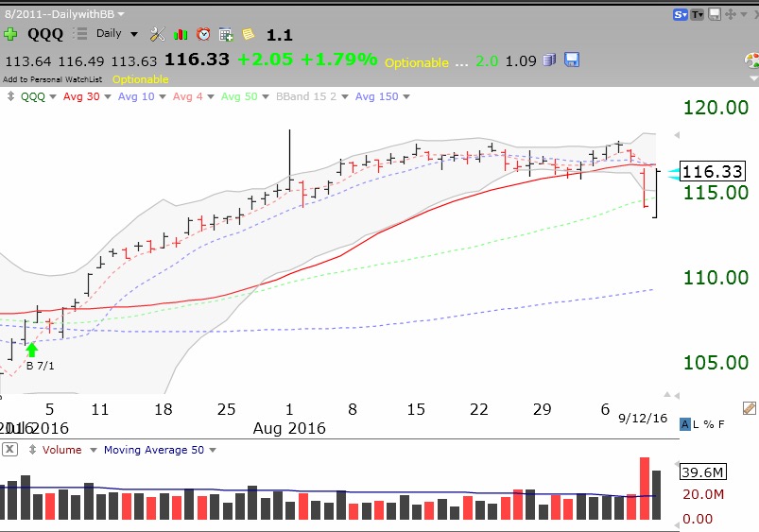This screenshot has height=532, width=759.
Task: Click the 113.63 low price
Action: pyautogui.click(x=134, y=61)
